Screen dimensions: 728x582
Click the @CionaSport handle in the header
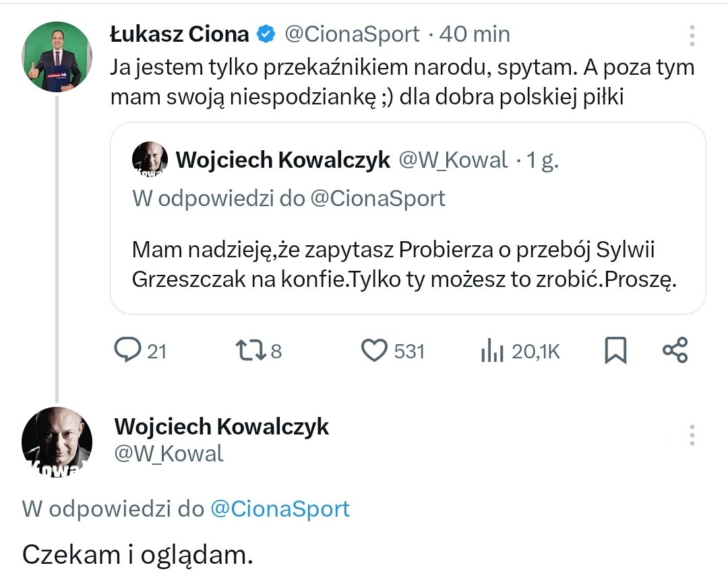353,34
